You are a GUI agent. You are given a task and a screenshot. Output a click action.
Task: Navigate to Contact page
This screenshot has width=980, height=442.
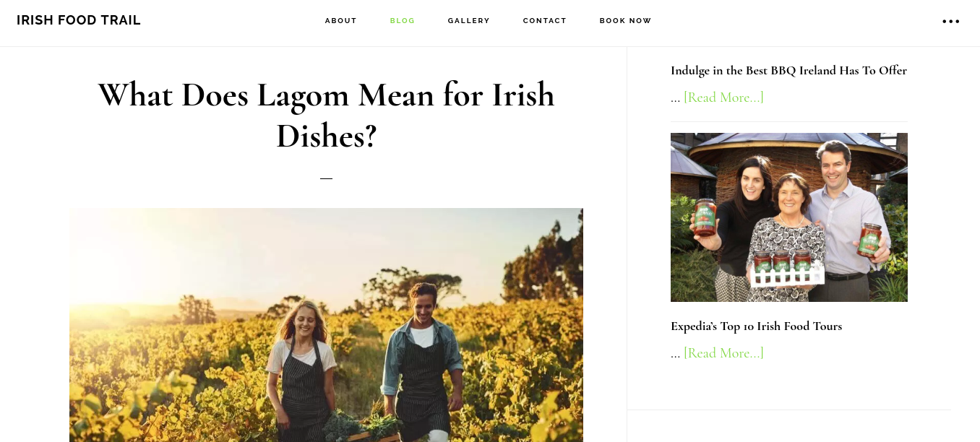544,21
